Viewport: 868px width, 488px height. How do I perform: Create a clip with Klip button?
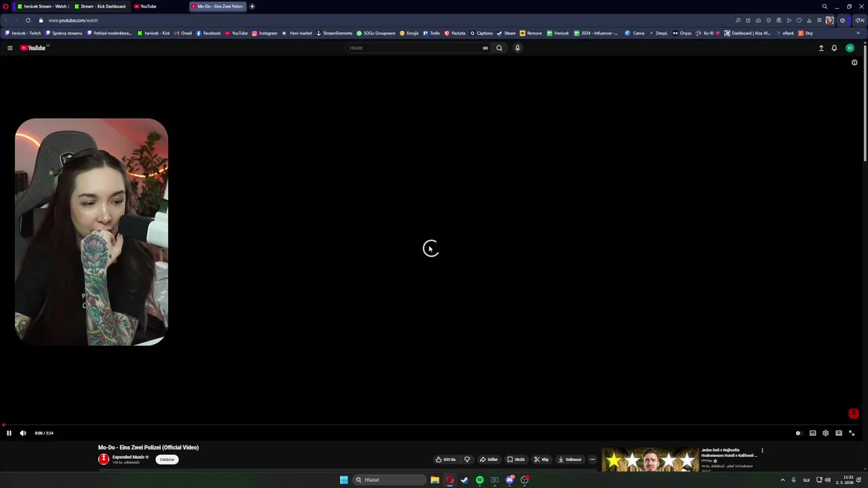541,460
